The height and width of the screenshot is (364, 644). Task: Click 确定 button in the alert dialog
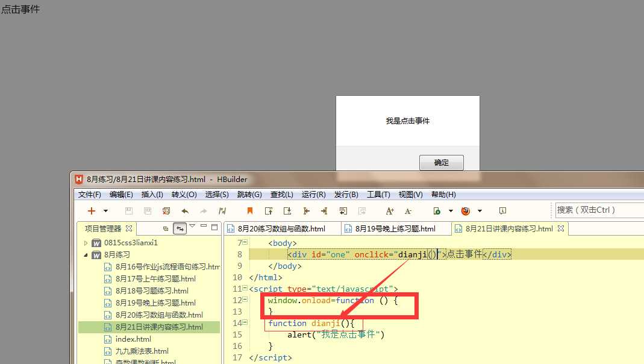442,162
